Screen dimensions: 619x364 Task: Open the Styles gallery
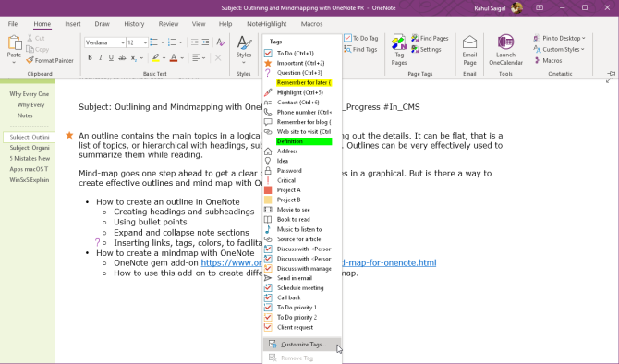pos(244,50)
